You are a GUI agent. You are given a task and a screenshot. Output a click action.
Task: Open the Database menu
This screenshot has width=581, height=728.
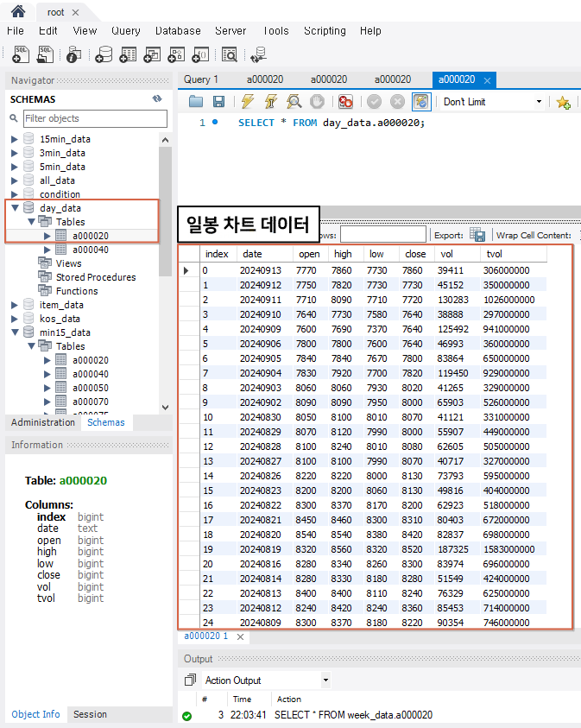(178, 30)
